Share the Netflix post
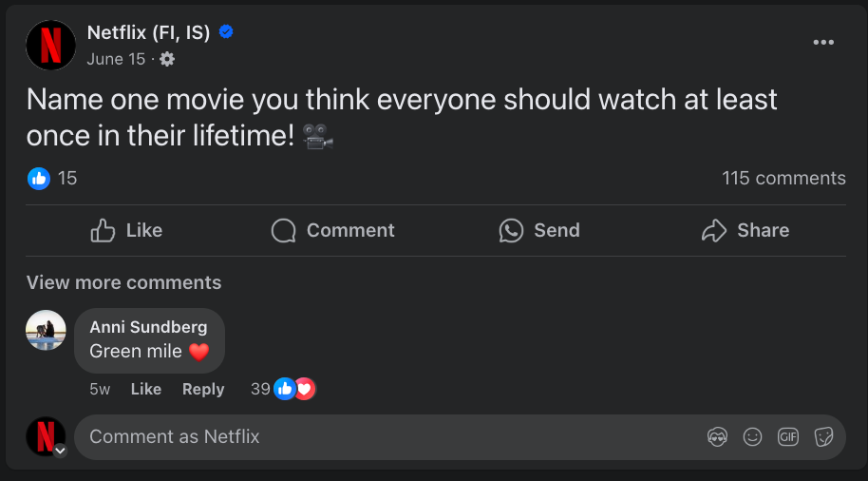The height and width of the screenshot is (481, 868). click(745, 231)
